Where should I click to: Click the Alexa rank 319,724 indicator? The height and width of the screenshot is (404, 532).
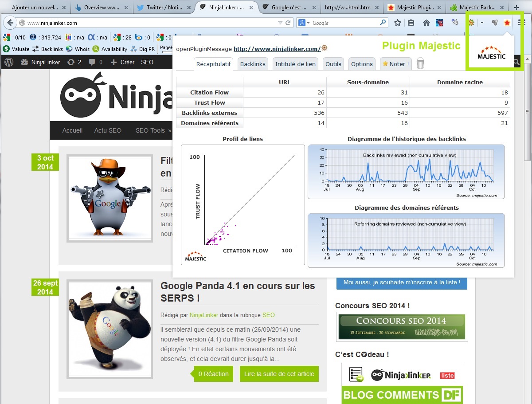(46, 38)
